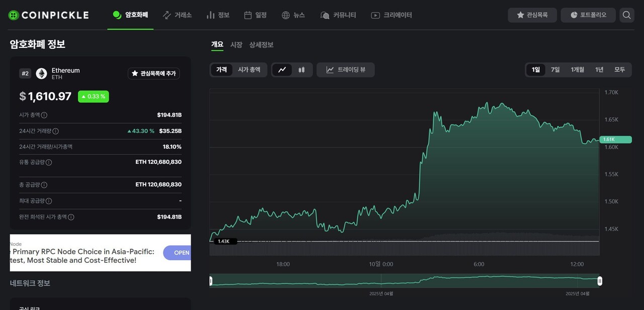The image size is (644, 310).
Task: Open the 포트폴리오 button
Action: pyautogui.click(x=588, y=15)
